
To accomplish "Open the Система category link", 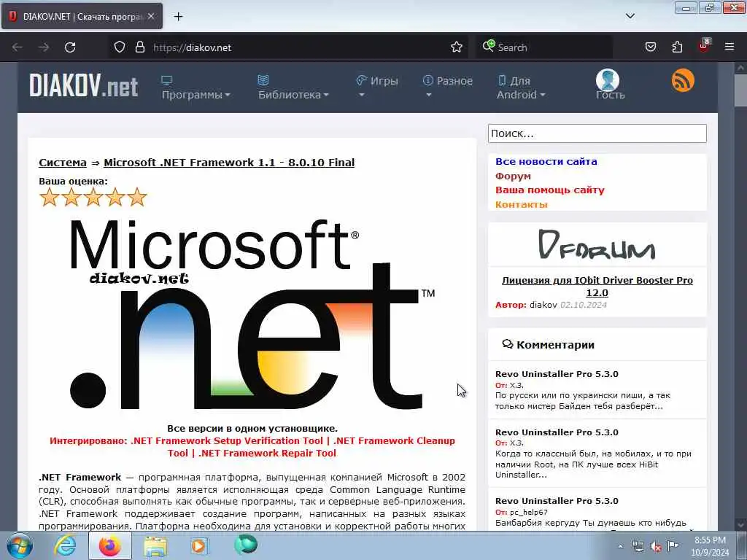I will point(63,163).
